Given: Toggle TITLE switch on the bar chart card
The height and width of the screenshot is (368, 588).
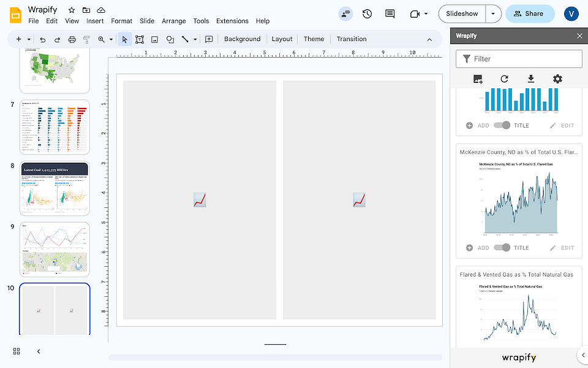Looking at the screenshot, I should [x=502, y=125].
